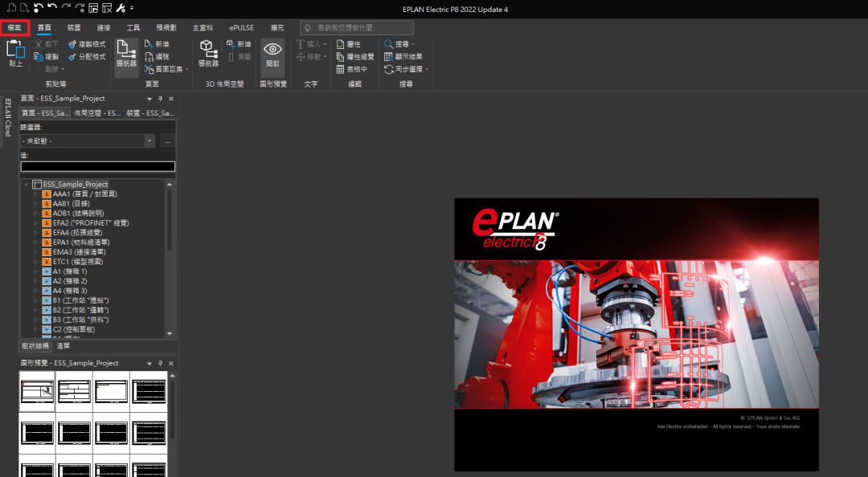Switch to the 清單 (List) view tab
The image size is (868, 477).
pos(63,346)
